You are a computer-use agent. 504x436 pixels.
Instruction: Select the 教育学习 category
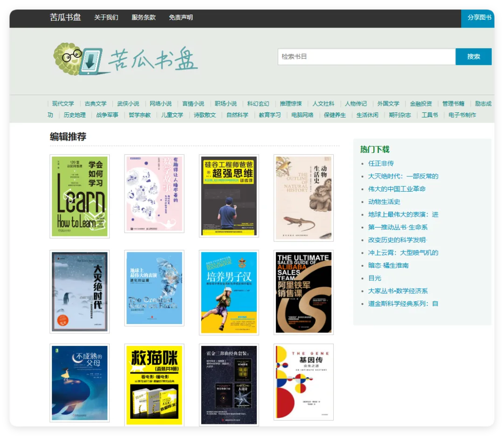pos(270,115)
